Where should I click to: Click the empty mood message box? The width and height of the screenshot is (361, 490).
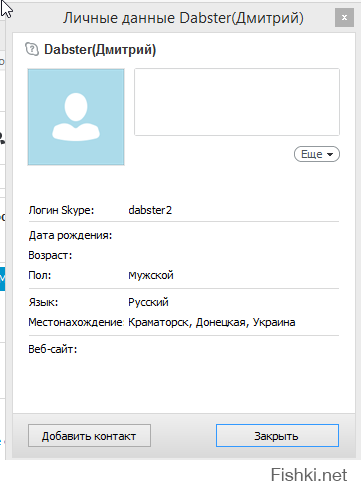pos(237,102)
